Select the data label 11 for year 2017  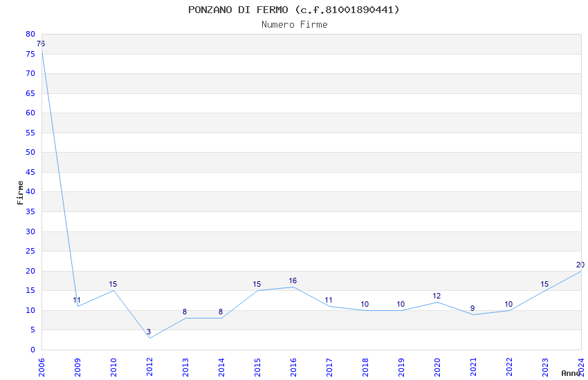click(x=329, y=301)
